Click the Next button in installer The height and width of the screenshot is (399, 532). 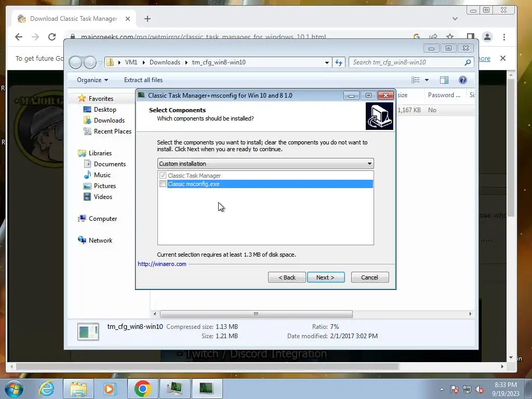coord(326,277)
